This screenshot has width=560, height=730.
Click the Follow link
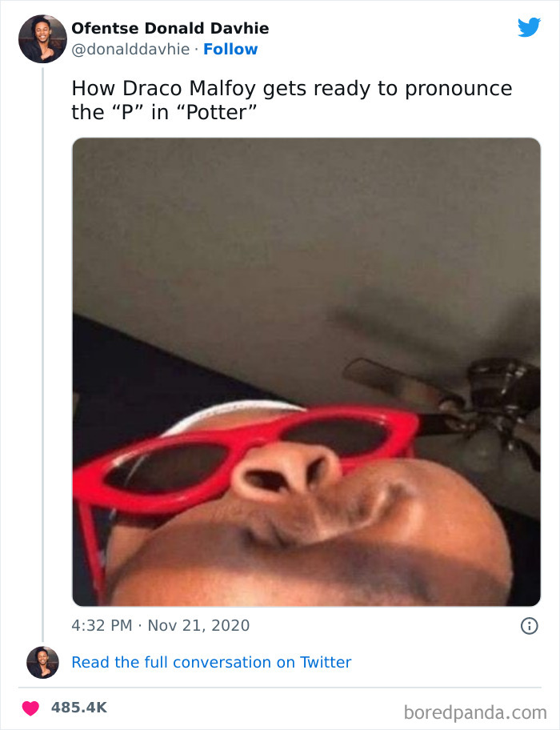[x=232, y=50]
